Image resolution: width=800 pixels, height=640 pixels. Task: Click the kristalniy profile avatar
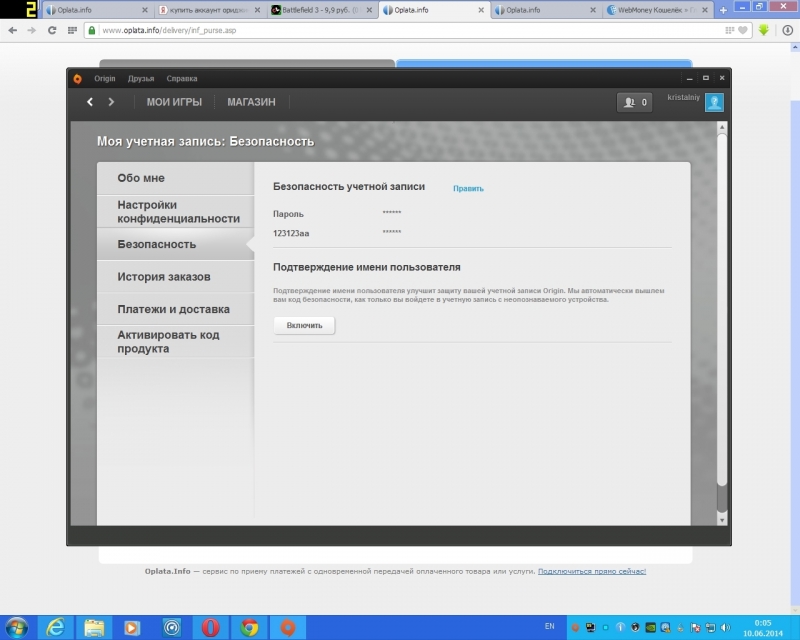point(714,103)
